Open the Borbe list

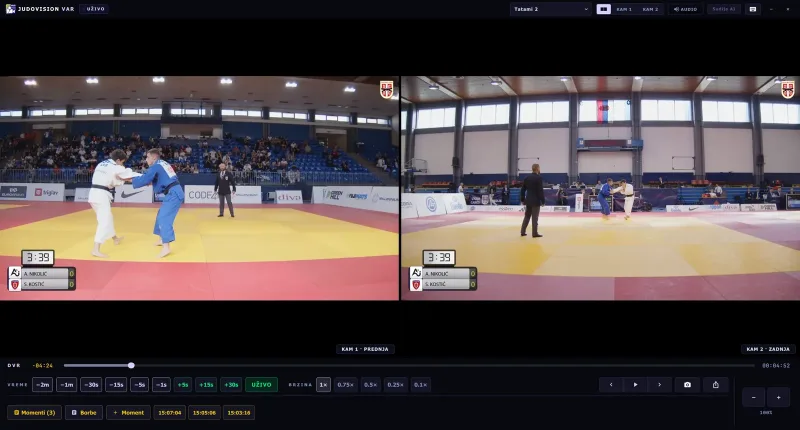coord(84,413)
